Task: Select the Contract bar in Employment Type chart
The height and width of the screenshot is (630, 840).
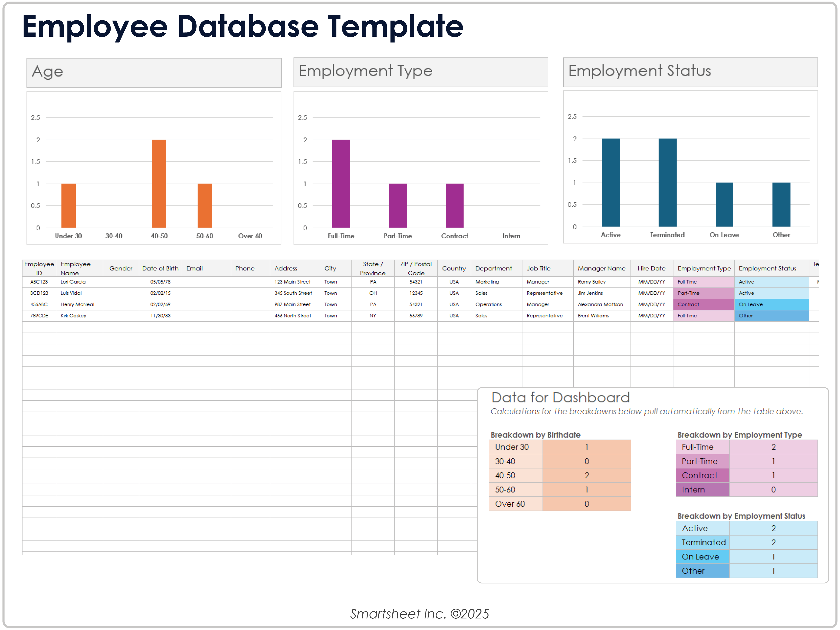Action: click(455, 205)
